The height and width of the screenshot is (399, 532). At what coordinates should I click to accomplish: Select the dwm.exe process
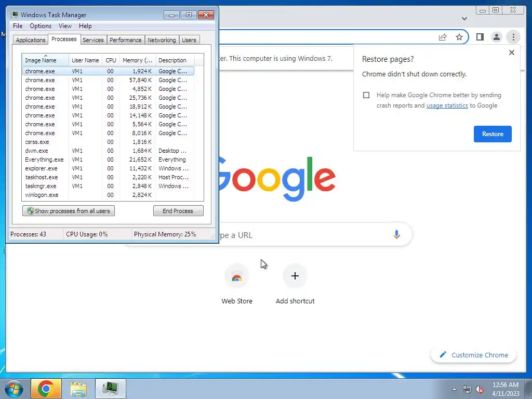(x=108, y=151)
